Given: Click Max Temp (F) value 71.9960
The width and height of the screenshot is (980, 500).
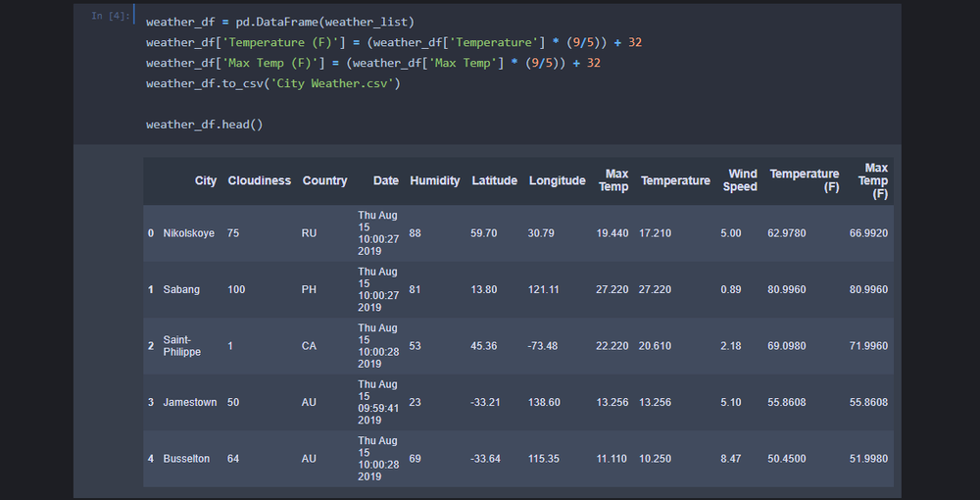Looking at the screenshot, I should tap(868, 346).
